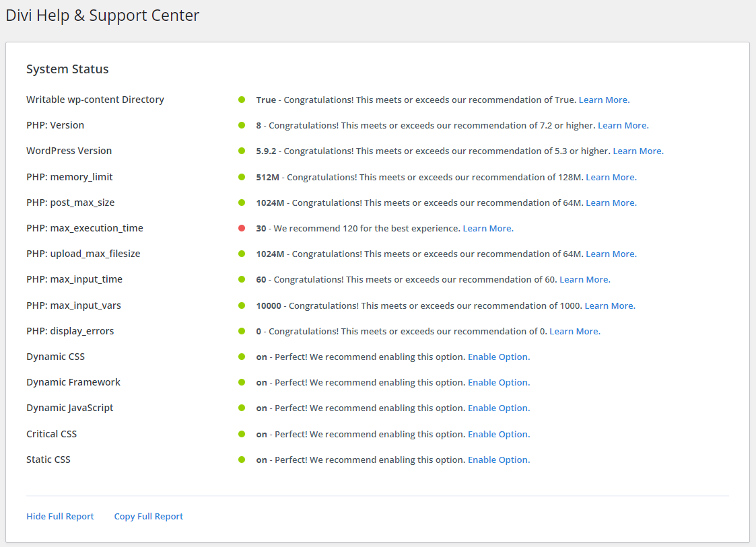Click green status dot for Dynamic CSS
756x547 pixels.
[x=242, y=357]
